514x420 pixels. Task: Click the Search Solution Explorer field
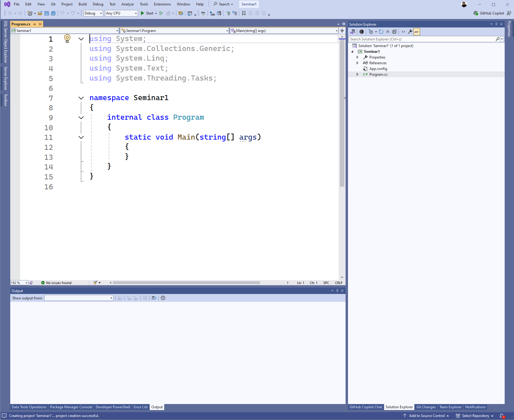point(422,39)
